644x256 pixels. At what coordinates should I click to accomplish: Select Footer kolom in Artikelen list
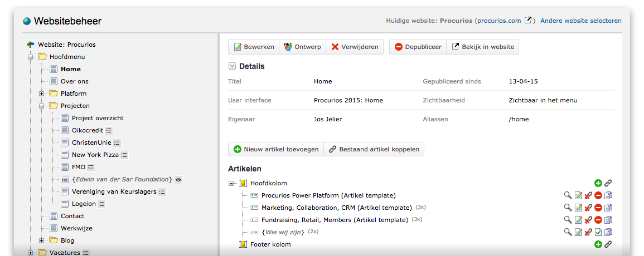pos(270,244)
